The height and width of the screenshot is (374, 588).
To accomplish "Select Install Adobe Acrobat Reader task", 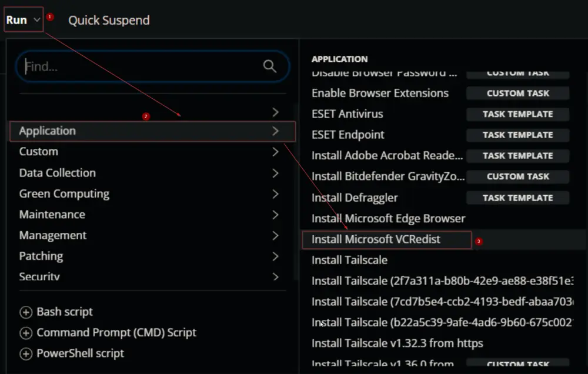I will [x=387, y=155].
